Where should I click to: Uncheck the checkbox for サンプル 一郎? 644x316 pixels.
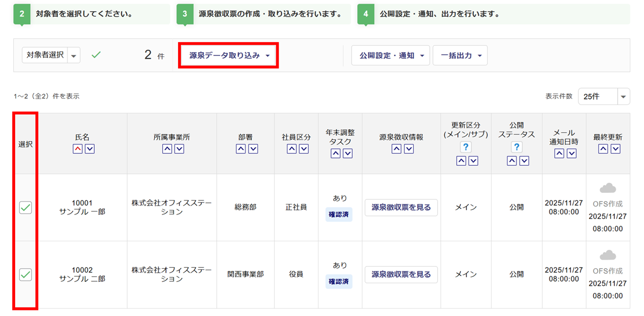pos(25,207)
